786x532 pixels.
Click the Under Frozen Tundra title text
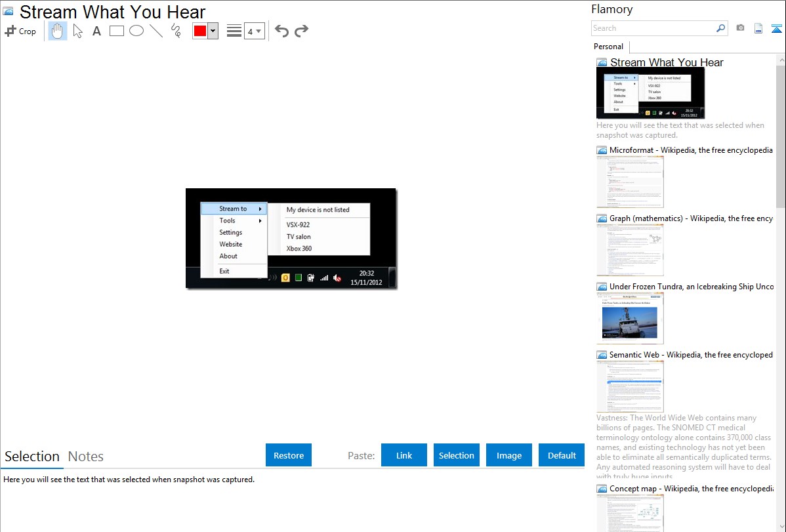(692, 286)
